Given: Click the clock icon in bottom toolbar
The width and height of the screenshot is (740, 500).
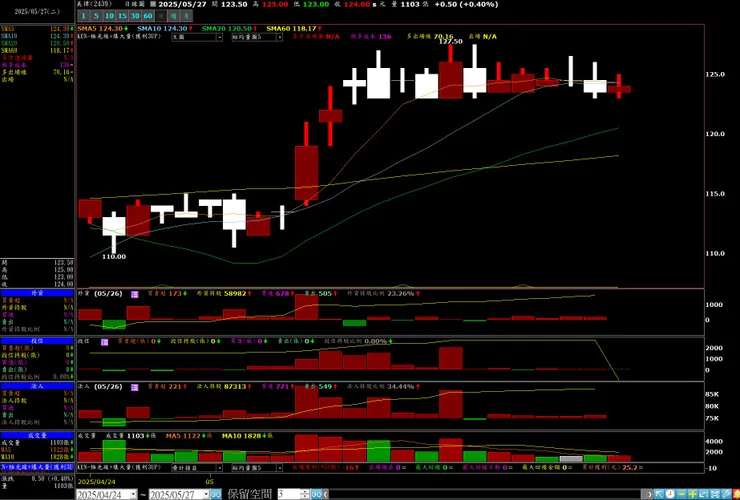Looking at the screenshot, I should pyautogui.click(x=671, y=494).
